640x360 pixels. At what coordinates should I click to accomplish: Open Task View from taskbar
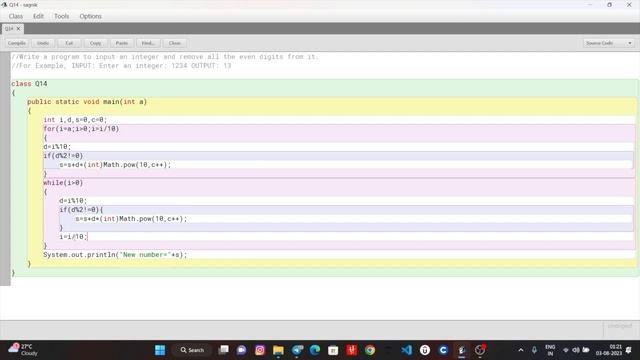(223, 350)
